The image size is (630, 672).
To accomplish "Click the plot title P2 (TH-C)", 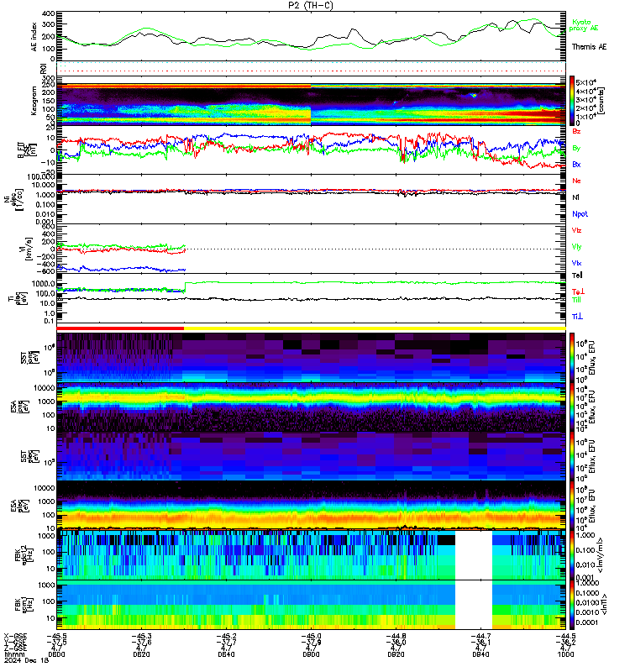I will tap(310, 5).
